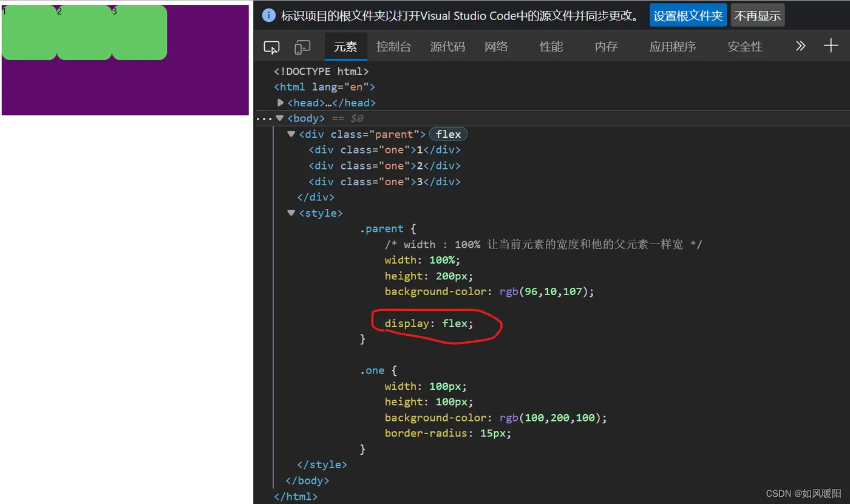
Task: Click the .one selector text
Action: (372, 370)
